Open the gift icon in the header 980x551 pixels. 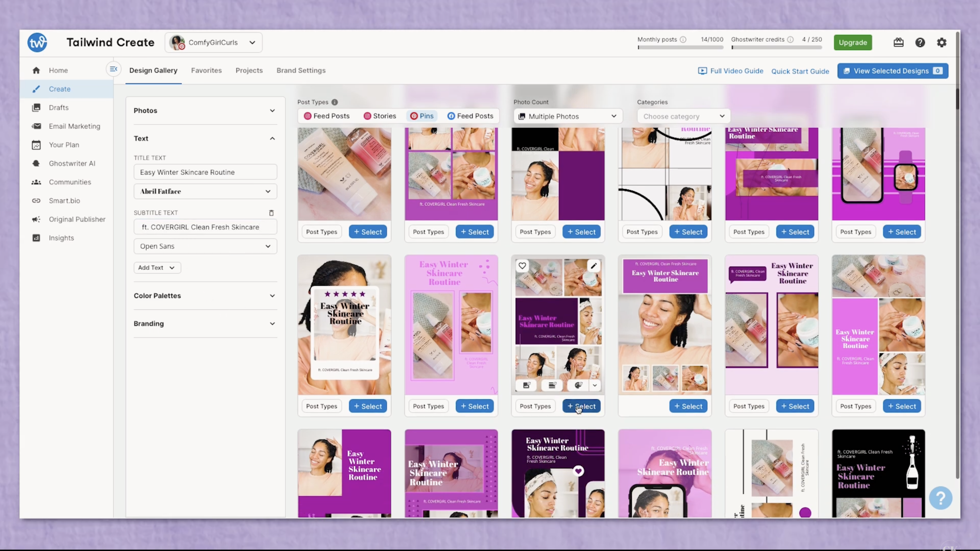pyautogui.click(x=899, y=42)
